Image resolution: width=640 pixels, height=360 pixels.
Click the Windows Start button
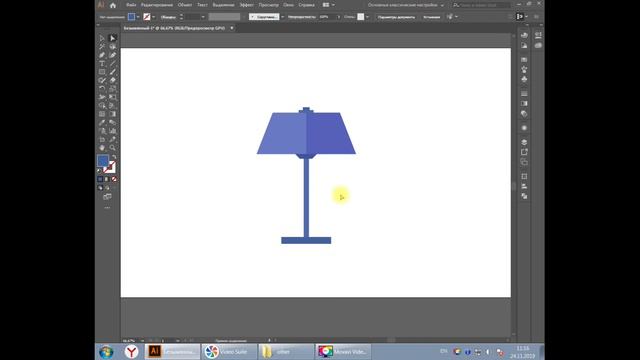click(x=106, y=352)
